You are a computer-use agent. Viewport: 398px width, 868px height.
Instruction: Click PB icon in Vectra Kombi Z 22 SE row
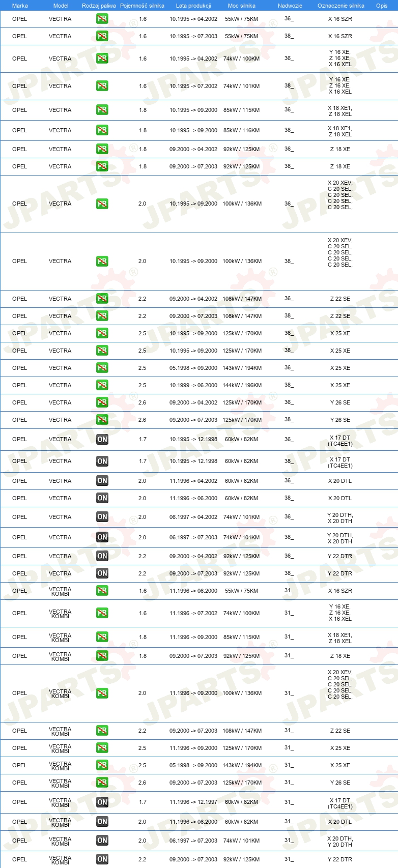click(x=102, y=731)
